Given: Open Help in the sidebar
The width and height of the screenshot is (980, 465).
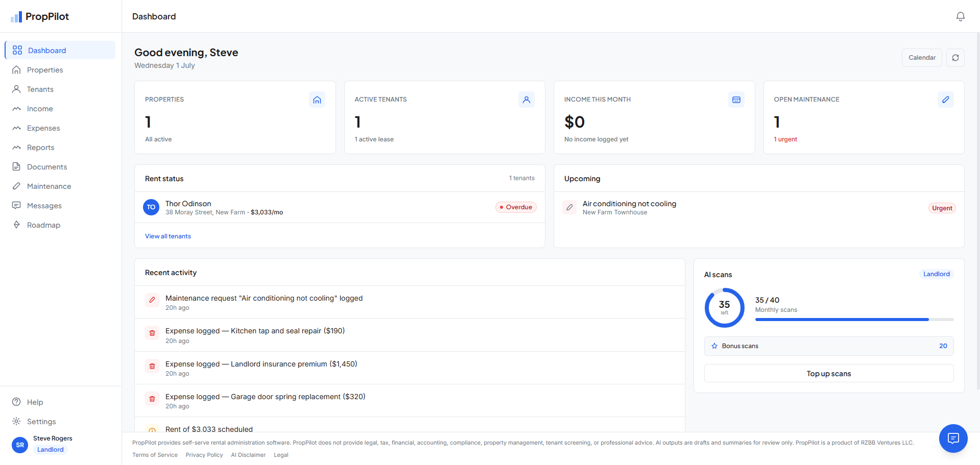Looking at the screenshot, I should (60, 402).
